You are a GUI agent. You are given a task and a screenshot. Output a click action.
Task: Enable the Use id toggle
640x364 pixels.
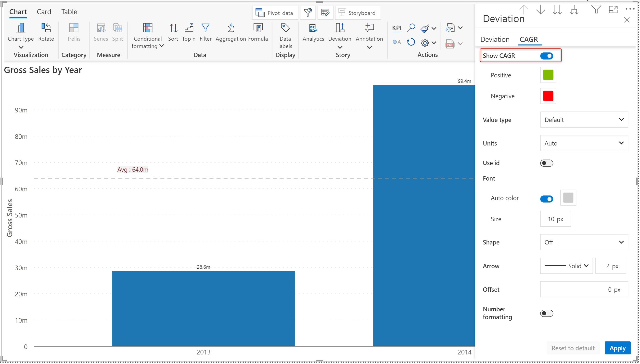(546, 163)
